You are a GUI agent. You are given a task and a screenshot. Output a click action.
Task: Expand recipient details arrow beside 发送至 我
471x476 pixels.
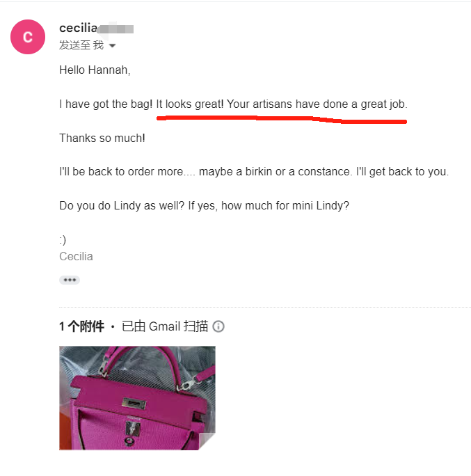coord(112,46)
